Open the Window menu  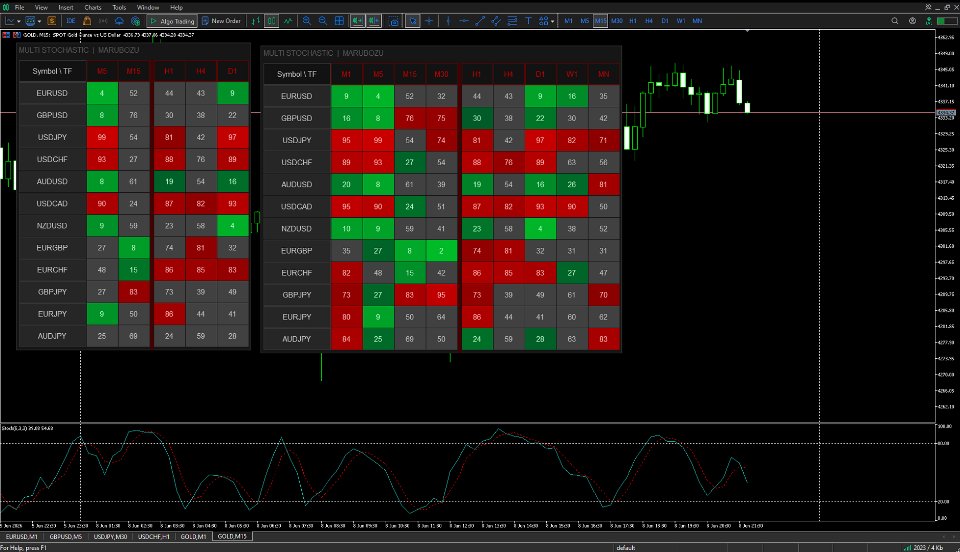pos(148,7)
